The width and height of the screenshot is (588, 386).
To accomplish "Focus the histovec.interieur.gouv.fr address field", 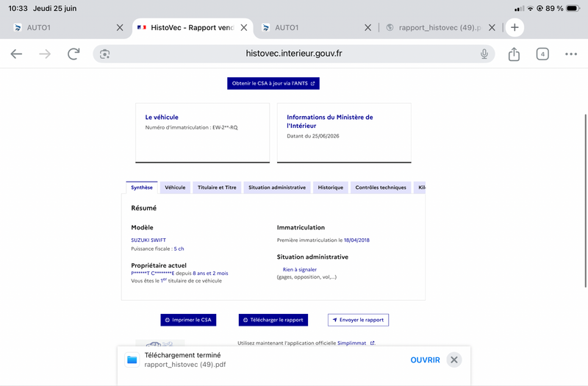I will click(x=293, y=54).
